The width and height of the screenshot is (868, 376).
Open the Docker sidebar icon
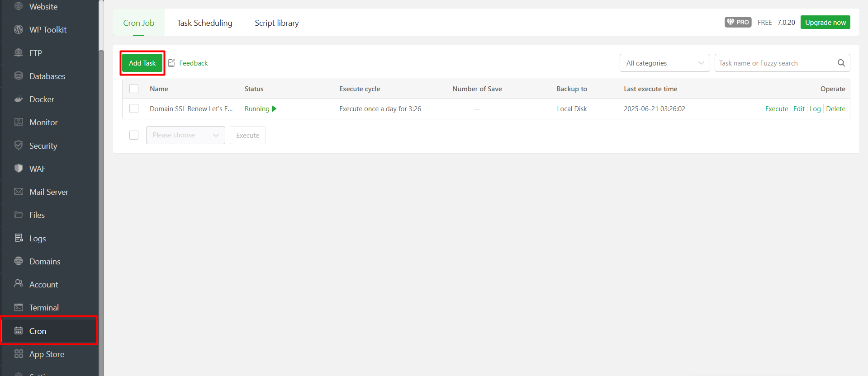click(19, 99)
